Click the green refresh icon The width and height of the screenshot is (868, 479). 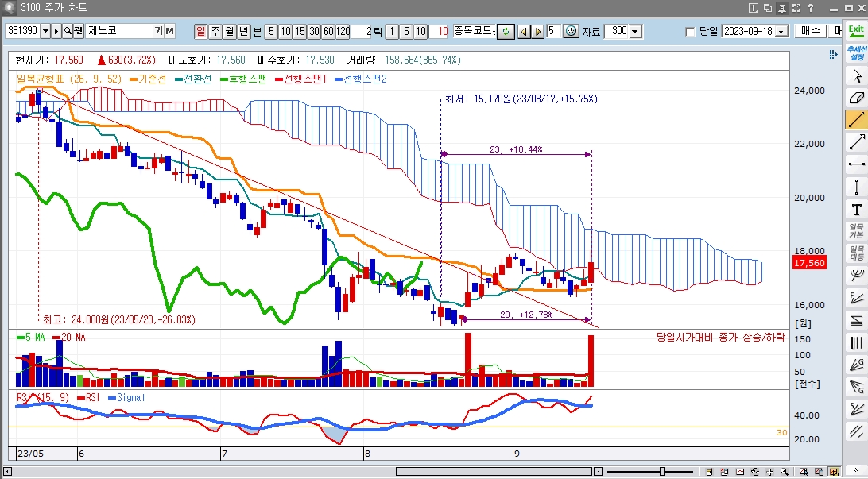(x=505, y=31)
